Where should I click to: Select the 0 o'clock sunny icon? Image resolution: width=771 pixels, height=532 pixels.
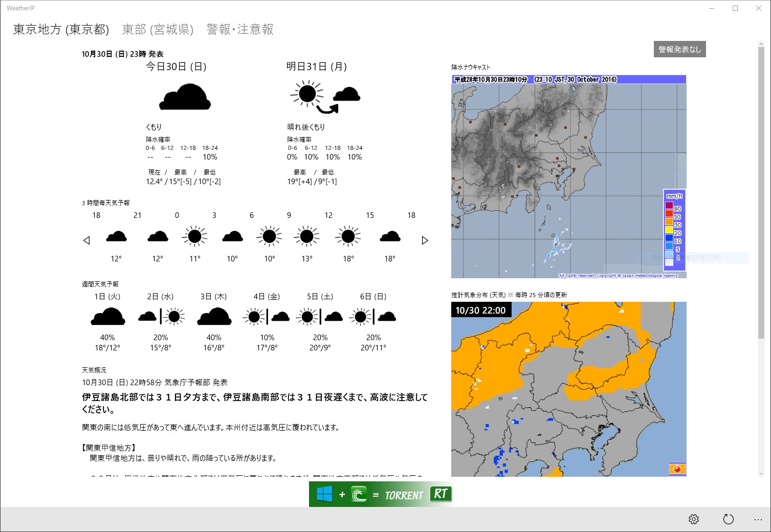[195, 236]
